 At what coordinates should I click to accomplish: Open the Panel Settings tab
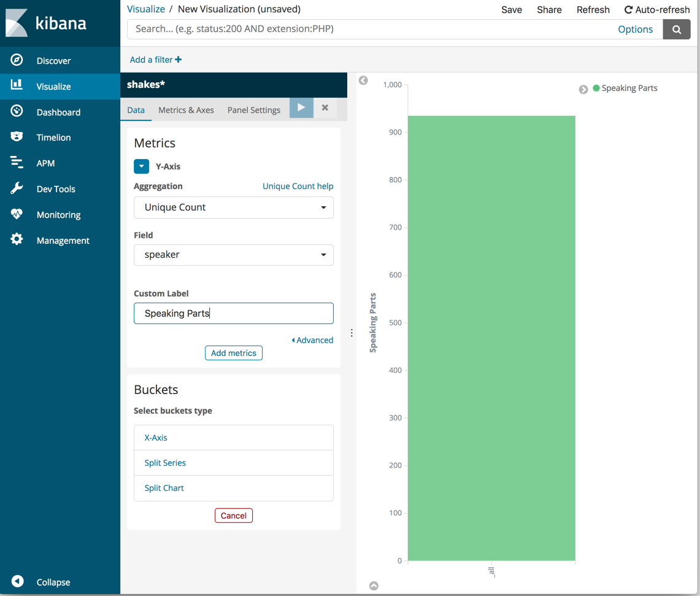pos(253,110)
